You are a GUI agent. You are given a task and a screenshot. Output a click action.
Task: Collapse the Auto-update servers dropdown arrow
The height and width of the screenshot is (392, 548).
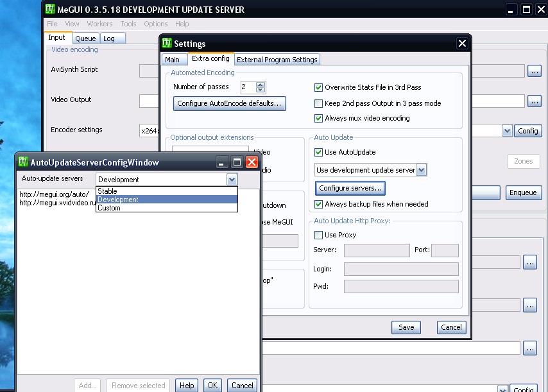(232, 180)
